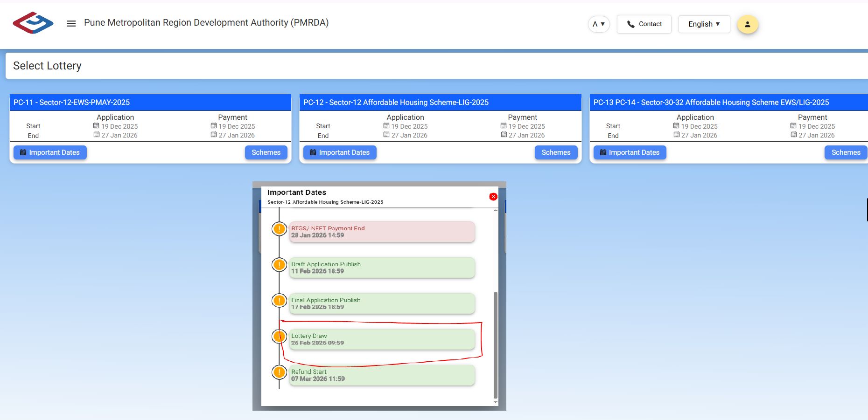Open Important Dates for PC-12 lottery
The image size is (868, 420).
pos(340,152)
